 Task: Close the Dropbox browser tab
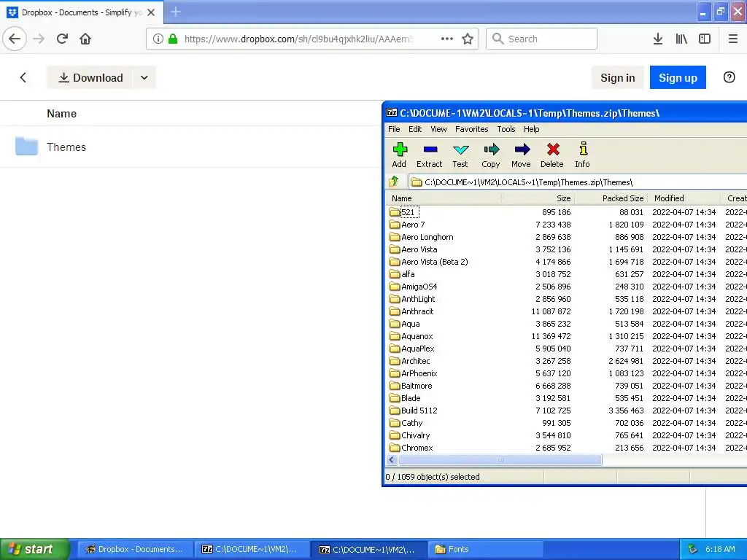coord(151,12)
